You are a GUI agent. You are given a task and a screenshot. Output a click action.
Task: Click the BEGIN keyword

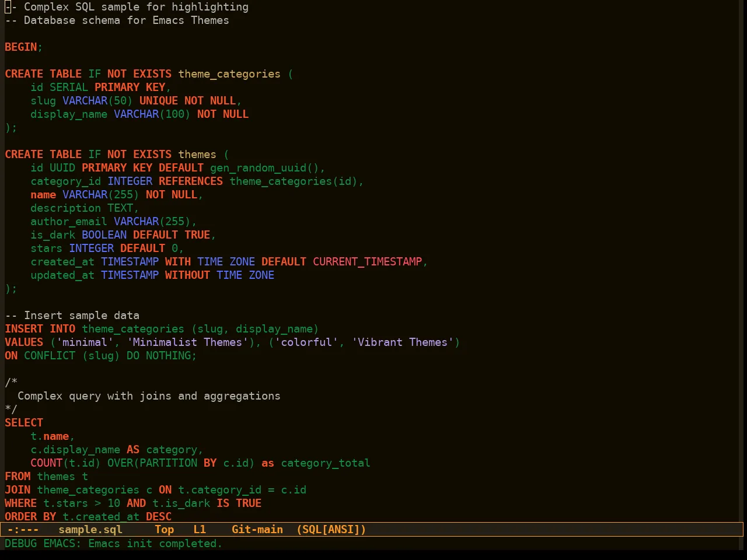[x=21, y=47]
